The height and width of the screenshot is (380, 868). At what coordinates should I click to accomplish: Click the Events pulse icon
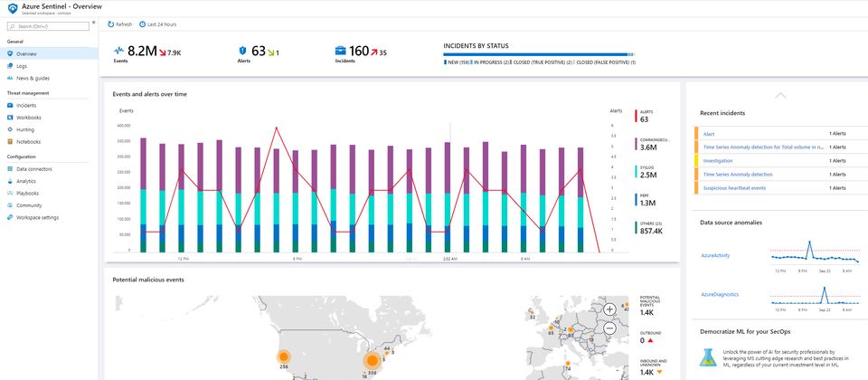click(119, 51)
